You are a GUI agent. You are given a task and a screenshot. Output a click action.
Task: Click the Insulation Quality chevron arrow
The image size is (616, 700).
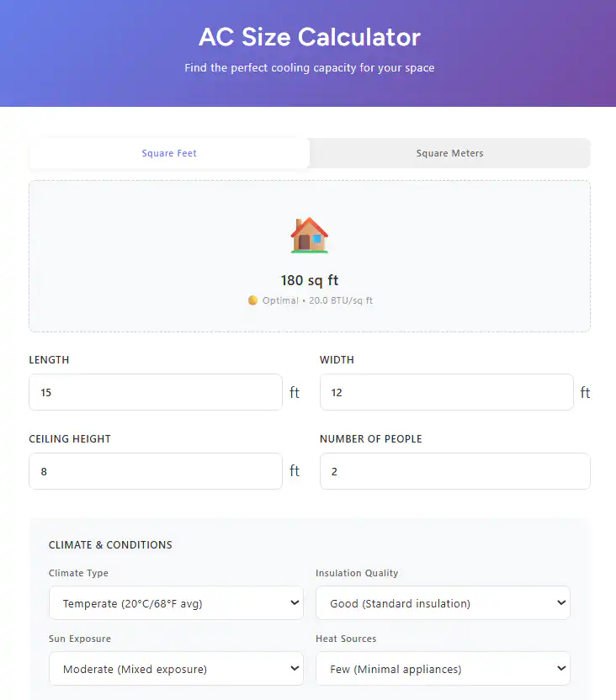(x=561, y=602)
